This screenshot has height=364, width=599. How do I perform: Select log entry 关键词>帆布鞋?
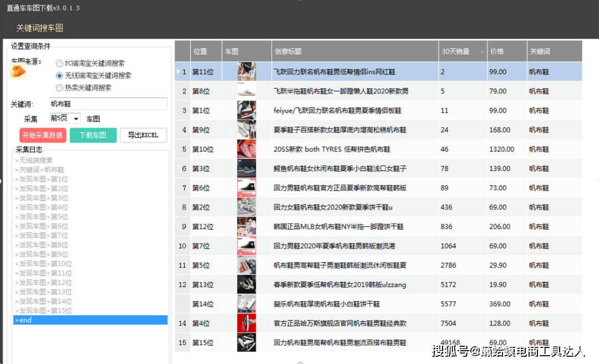(x=40, y=170)
